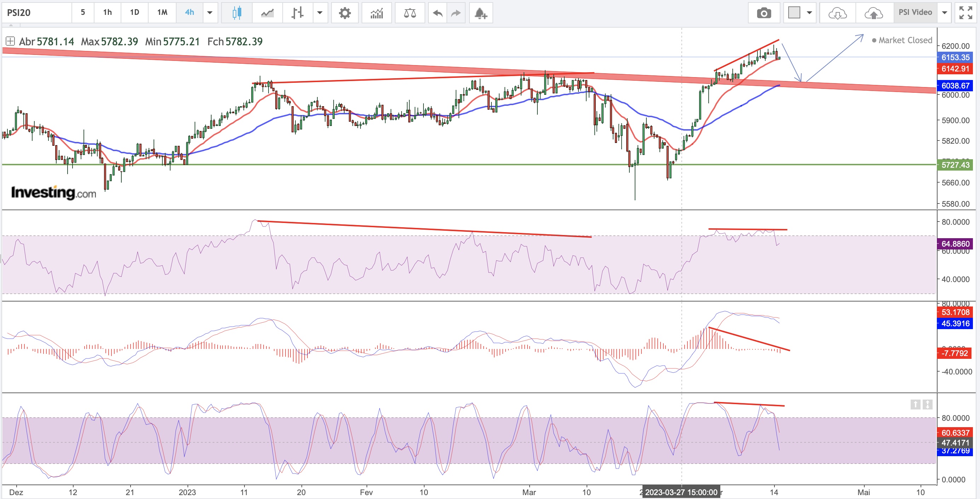Select the 1D timeframe tab
Image resolution: width=980 pixels, height=499 pixels.
tap(134, 12)
